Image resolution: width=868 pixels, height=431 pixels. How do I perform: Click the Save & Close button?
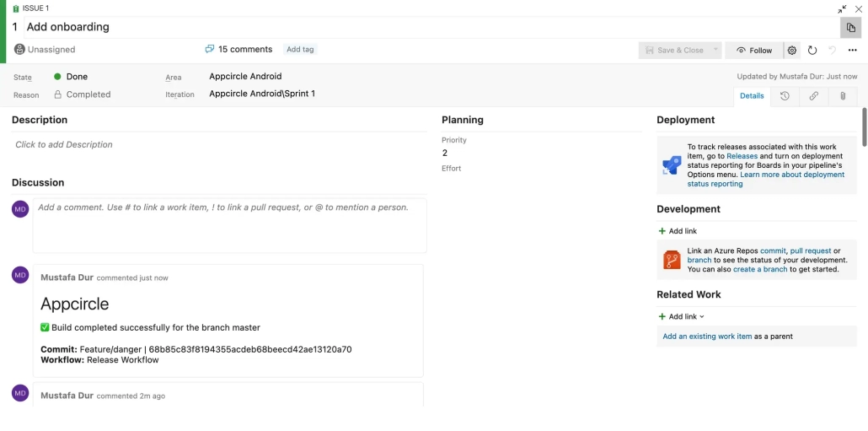click(674, 51)
